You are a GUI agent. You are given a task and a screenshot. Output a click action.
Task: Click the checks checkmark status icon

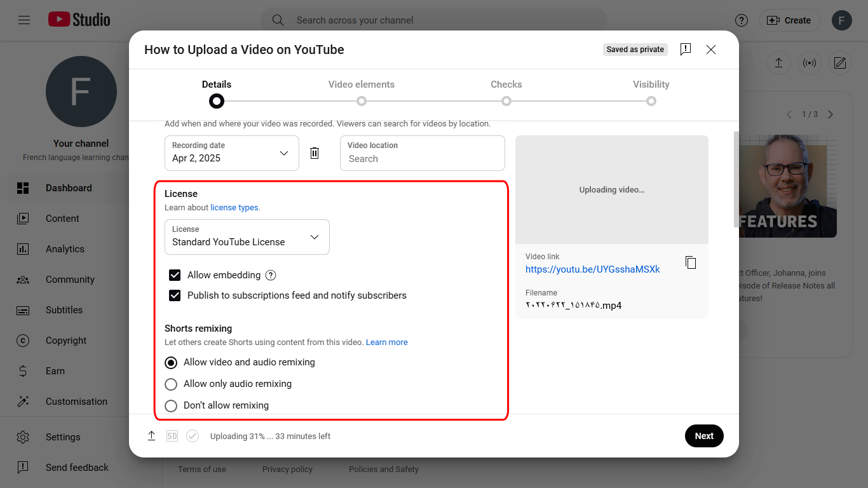point(193,436)
